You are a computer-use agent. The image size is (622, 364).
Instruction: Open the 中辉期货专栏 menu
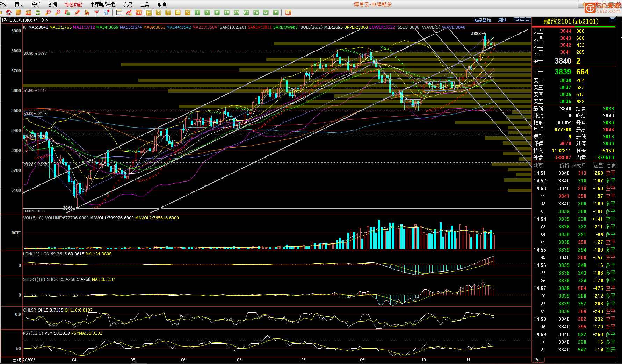click(103, 5)
